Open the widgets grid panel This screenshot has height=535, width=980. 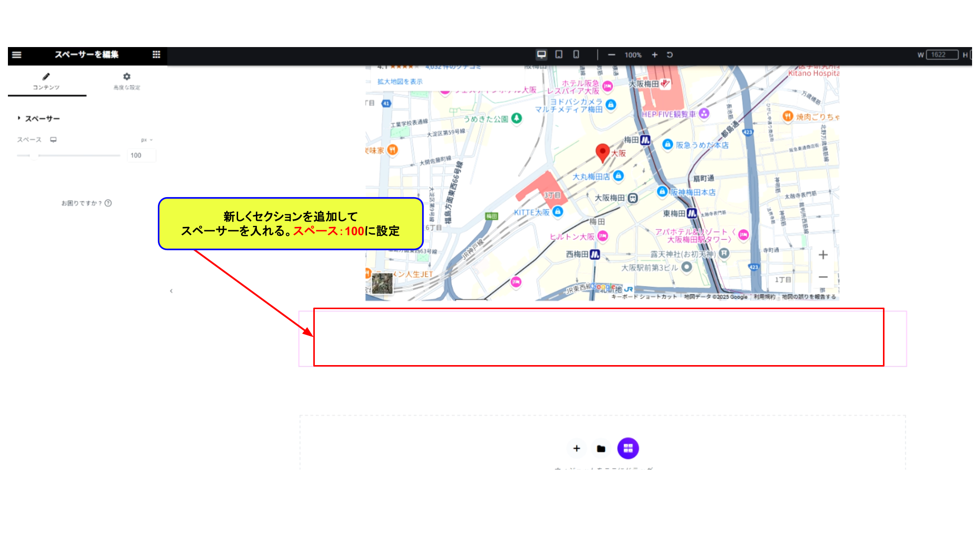coord(156,54)
